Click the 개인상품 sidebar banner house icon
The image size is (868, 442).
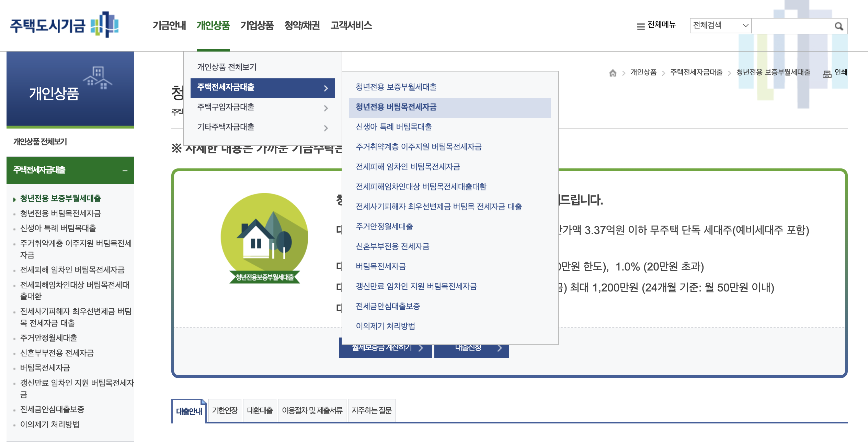(98, 78)
